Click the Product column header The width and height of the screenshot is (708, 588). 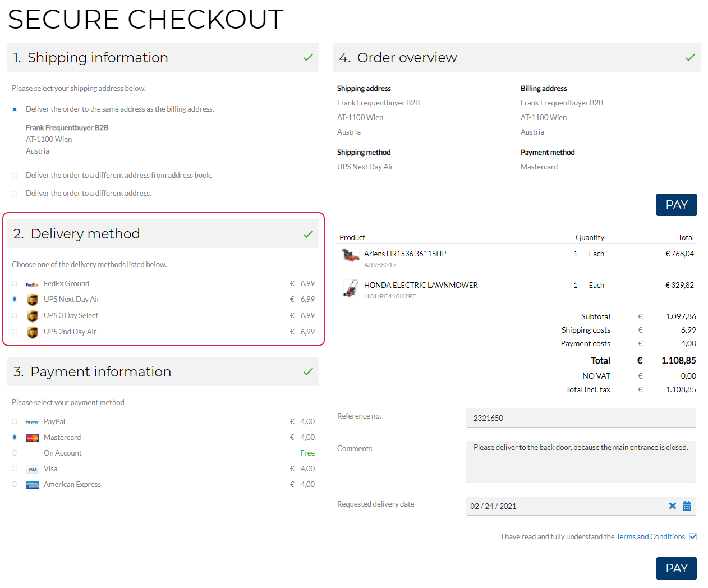coord(352,238)
